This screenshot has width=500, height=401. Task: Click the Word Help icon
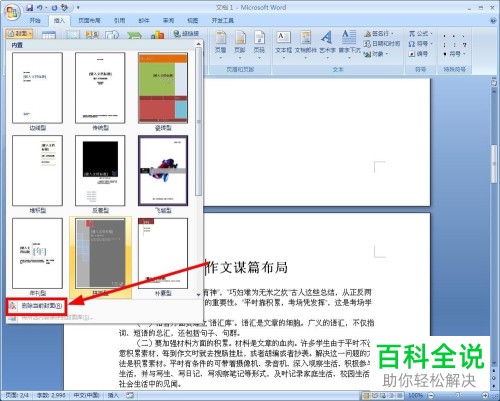point(493,21)
